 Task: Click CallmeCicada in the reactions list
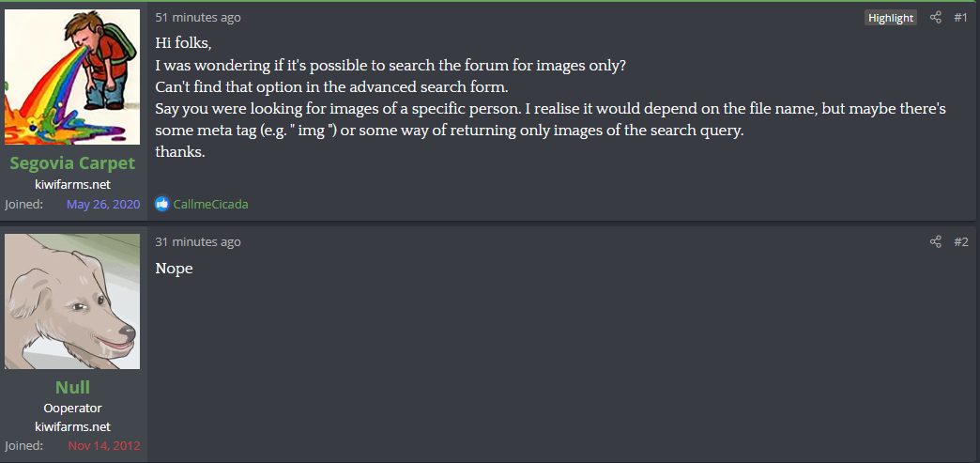coord(210,204)
